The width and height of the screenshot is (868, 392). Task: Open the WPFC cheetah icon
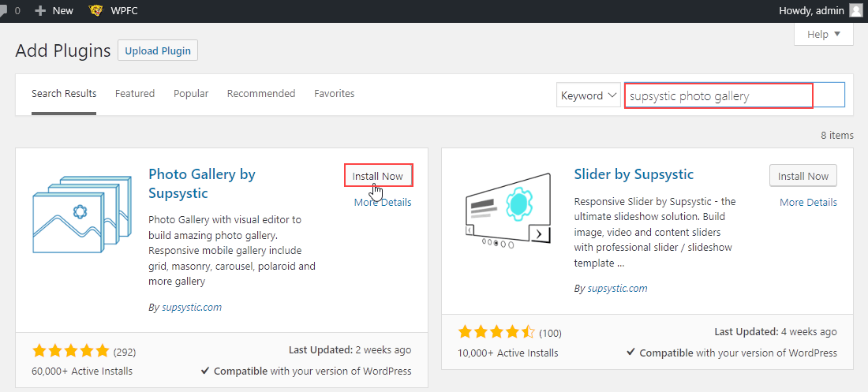point(96,10)
